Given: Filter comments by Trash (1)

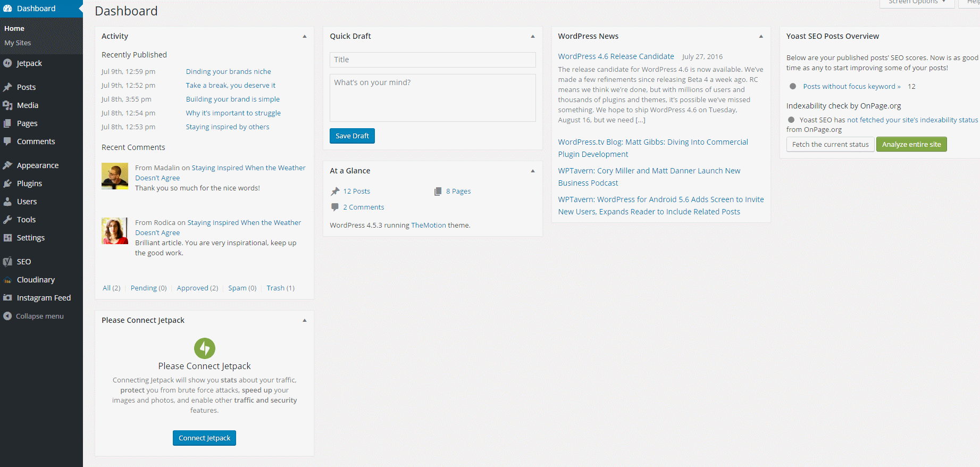Looking at the screenshot, I should pos(281,288).
